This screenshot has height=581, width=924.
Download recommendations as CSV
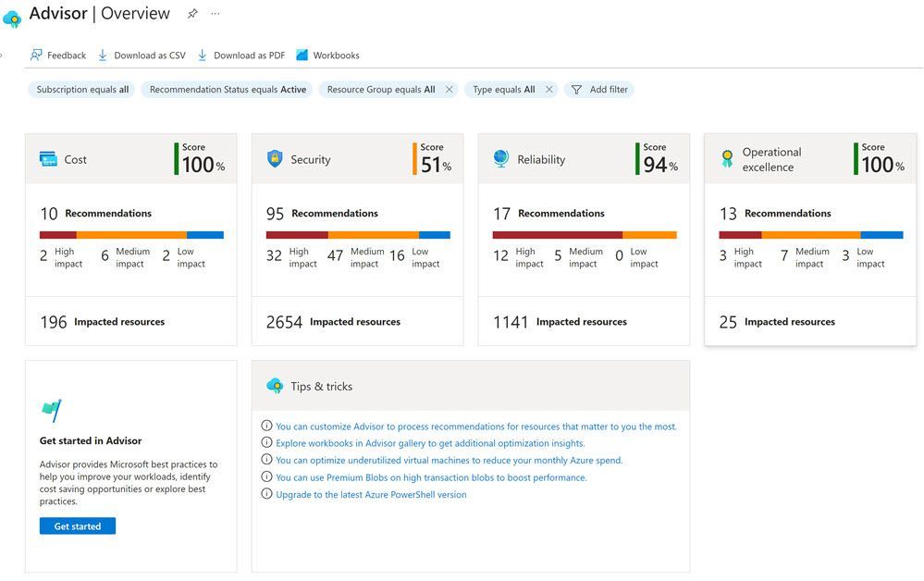(x=142, y=56)
